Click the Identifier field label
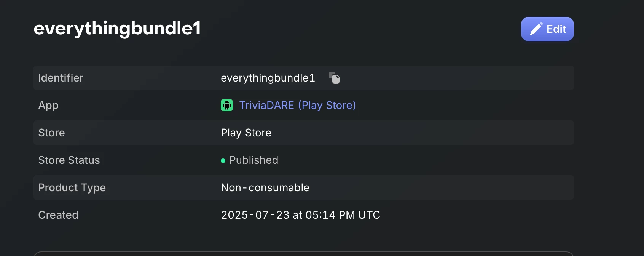Screen dimensions: 644x256 pos(61,78)
